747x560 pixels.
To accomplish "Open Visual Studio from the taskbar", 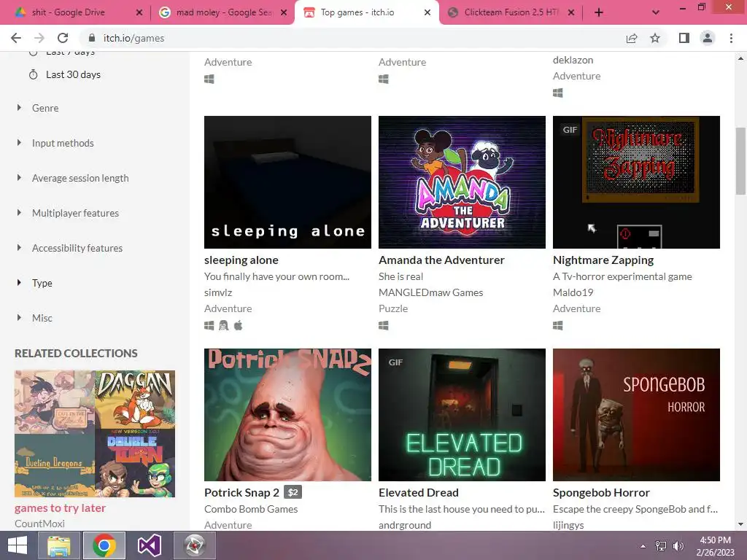I will tap(149, 545).
